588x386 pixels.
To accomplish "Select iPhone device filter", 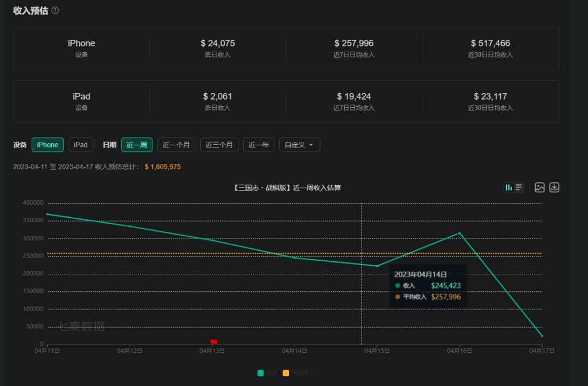I will pos(47,145).
